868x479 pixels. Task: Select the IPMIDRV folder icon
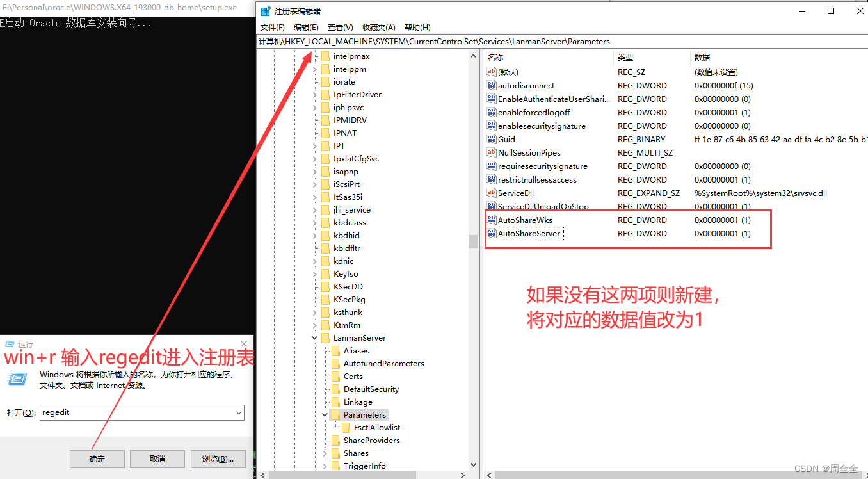(x=325, y=120)
